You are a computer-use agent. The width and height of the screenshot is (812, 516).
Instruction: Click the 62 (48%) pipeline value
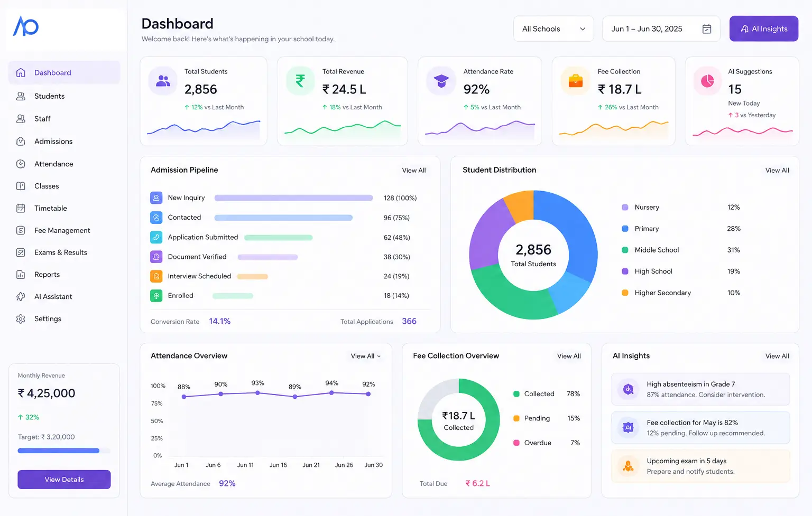(397, 238)
